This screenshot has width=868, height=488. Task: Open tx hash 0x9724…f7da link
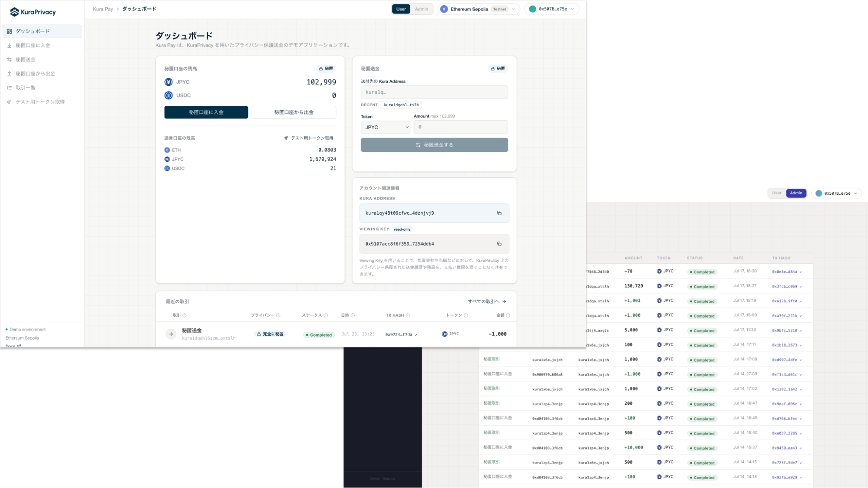[401, 335]
